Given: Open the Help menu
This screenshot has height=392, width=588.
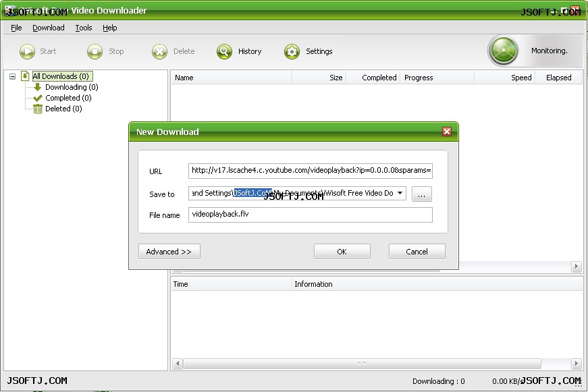Looking at the screenshot, I should 110,28.
